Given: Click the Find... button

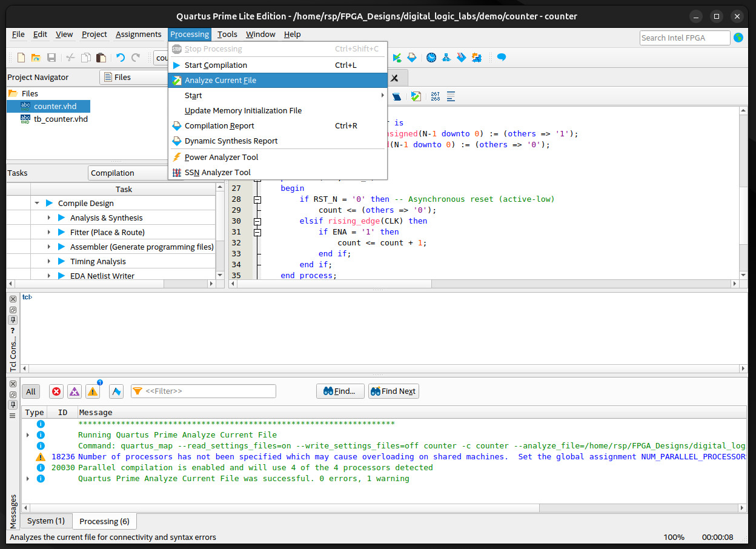Looking at the screenshot, I should tap(340, 391).
